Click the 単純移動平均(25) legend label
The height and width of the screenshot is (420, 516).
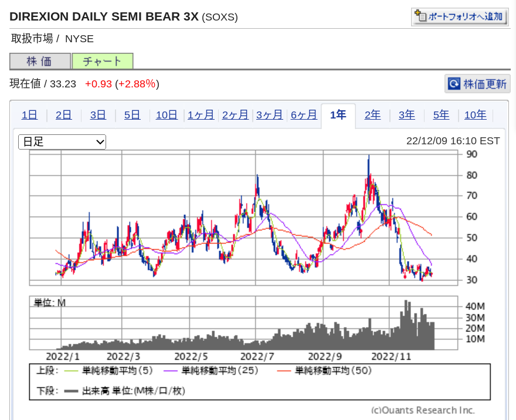220,371
